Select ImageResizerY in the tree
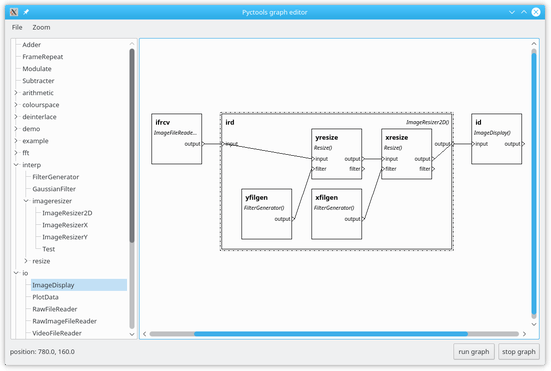The width and height of the screenshot is (551, 371). click(65, 237)
